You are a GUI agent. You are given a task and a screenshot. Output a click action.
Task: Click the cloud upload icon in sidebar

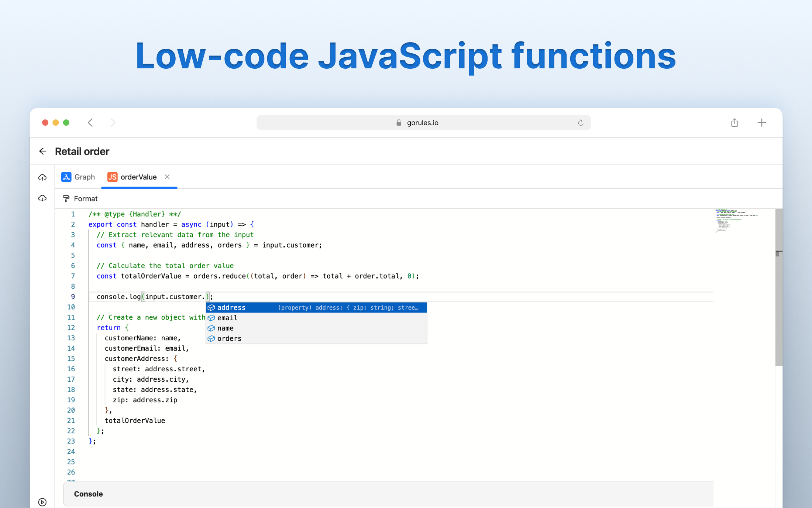tap(42, 178)
